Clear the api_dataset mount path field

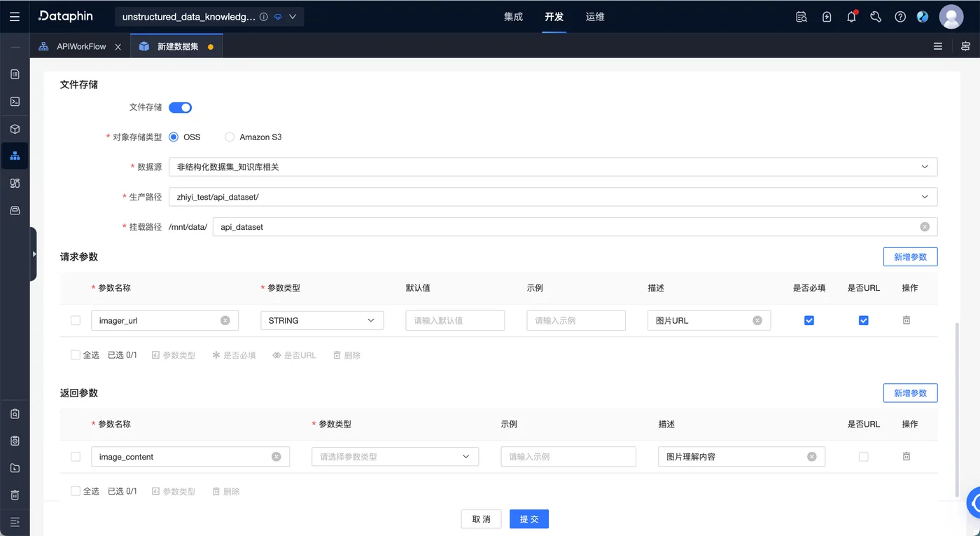(925, 227)
